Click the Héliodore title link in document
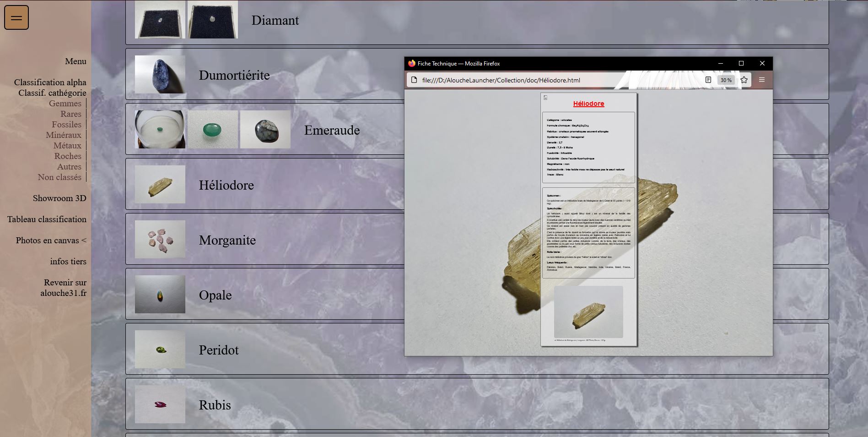Image resolution: width=868 pixels, height=437 pixels. (x=588, y=104)
